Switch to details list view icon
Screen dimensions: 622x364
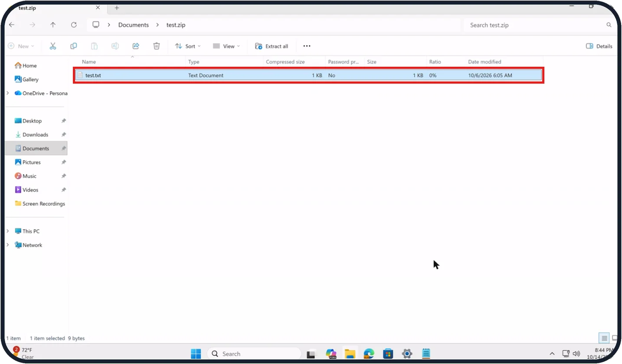click(604, 338)
